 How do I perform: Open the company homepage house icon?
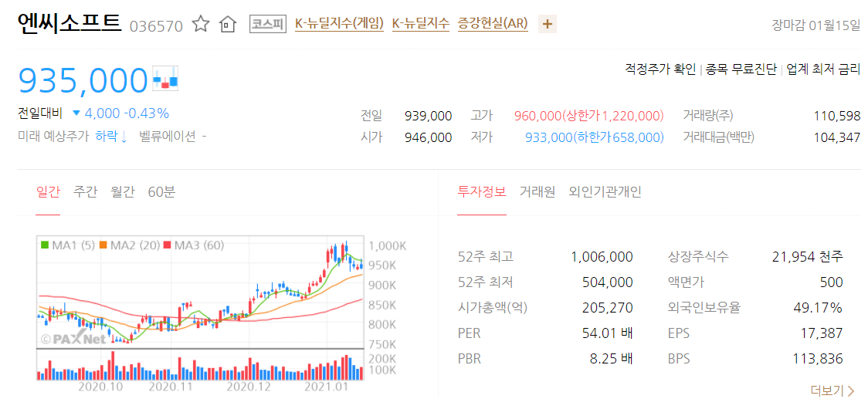tap(228, 25)
